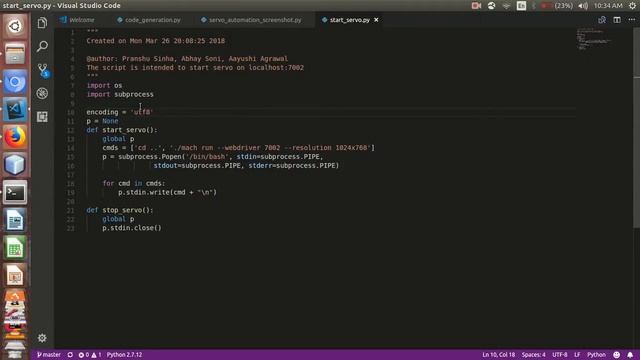The image size is (640, 360).
Task: Launch Firefox from the launcher
Action: [x=15, y=137]
